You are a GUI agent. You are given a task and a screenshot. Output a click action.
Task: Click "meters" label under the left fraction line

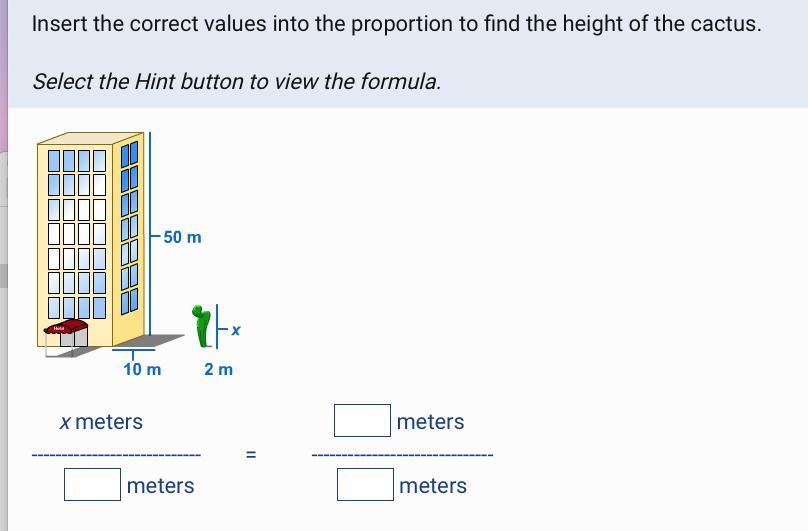tap(161, 486)
